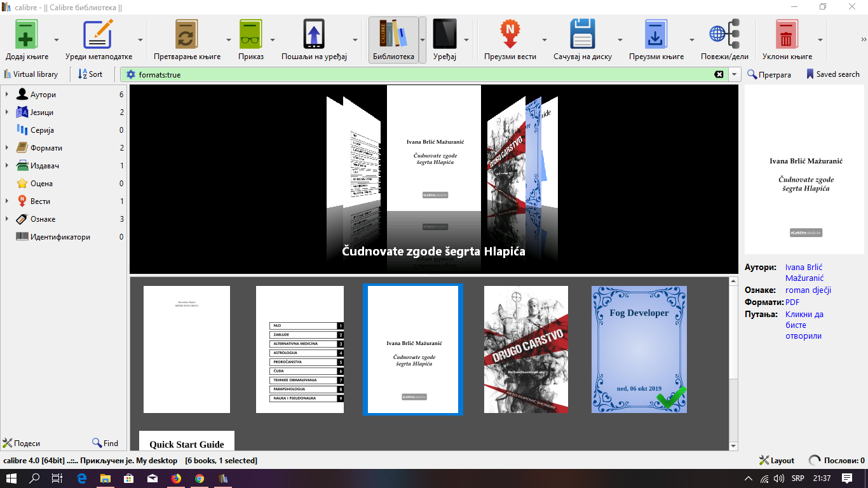The image size is (868, 488).
Task: Expand the Аутори category
Action: pyautogui.click(x=6, y=95)
